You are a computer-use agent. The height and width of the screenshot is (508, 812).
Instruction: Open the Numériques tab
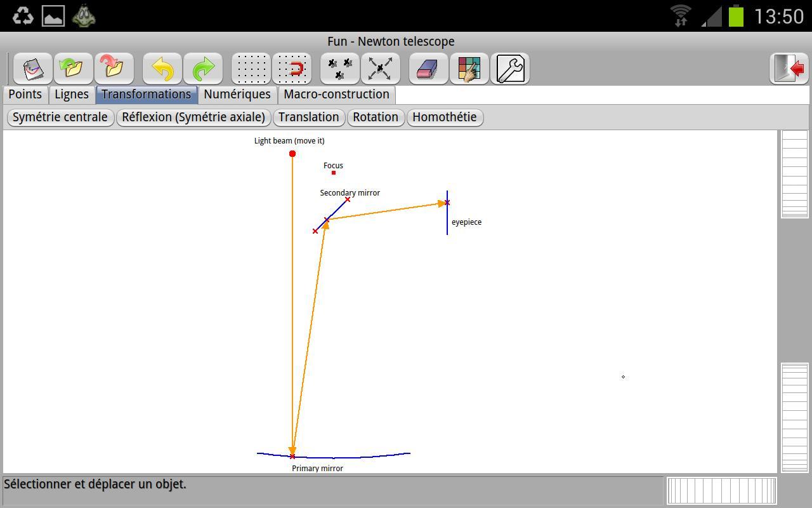(237, 95)
